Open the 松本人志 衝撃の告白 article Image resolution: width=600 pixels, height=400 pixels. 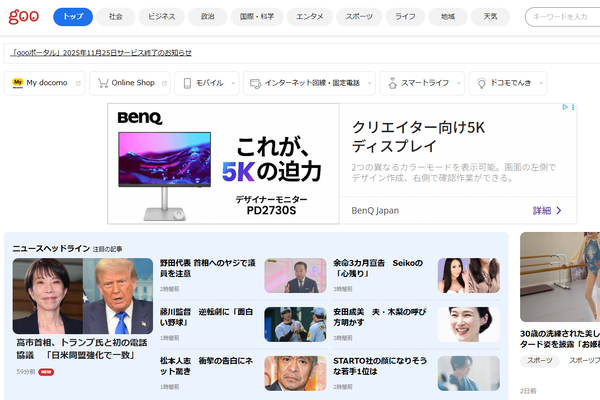[x=207, y=366]
